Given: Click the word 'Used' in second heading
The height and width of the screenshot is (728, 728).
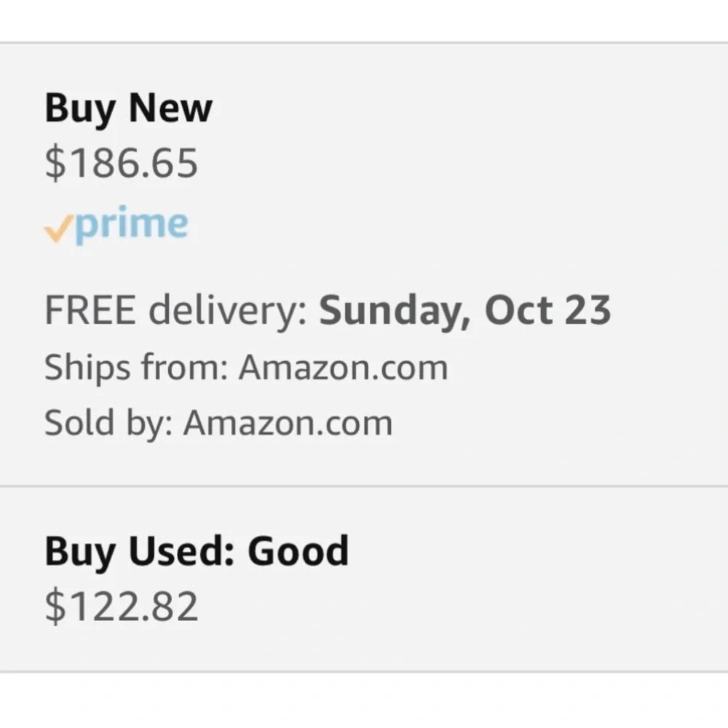Looking at the screenshot, I should coord(181,550).
